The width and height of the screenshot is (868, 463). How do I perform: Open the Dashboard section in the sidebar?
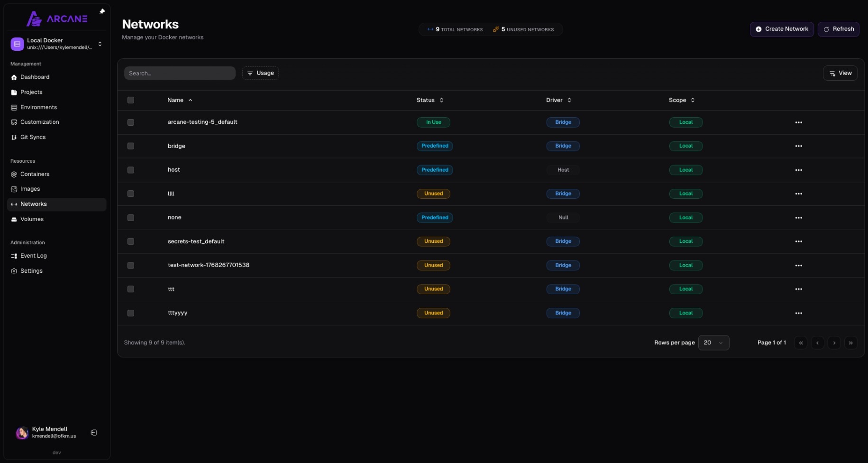coord(35,77)
